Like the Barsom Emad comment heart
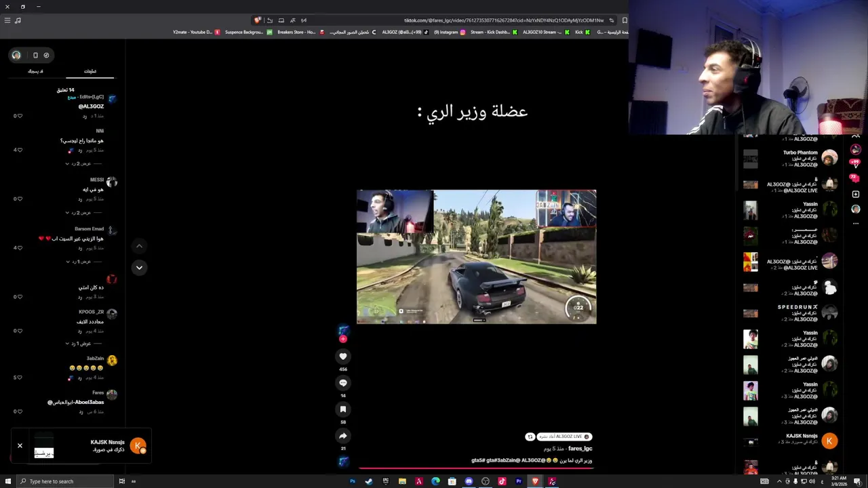Screen dimensions: 868x488 pos(19,247)
